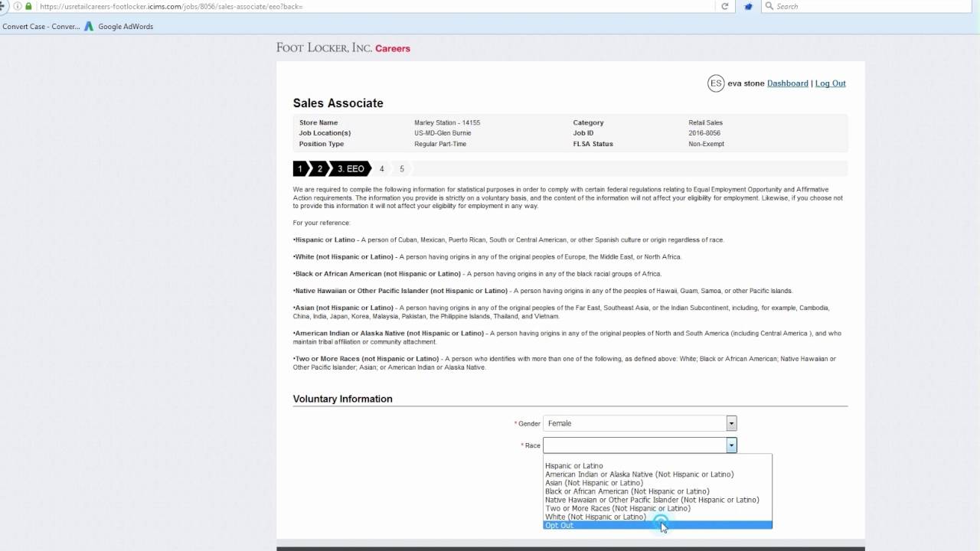This screenshot has height=551, width=980.
Task: Click the URL address bar
Action: pyautogui.click(x=375, y=6)
